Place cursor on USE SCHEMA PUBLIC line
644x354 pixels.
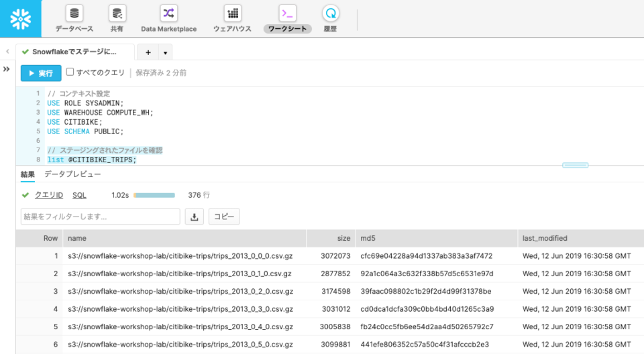tap(85, 131)
